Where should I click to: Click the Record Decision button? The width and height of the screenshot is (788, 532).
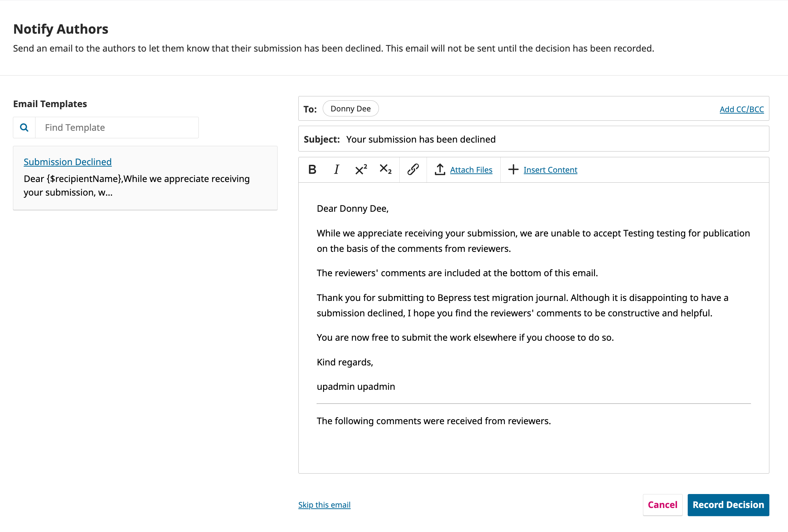728,505
